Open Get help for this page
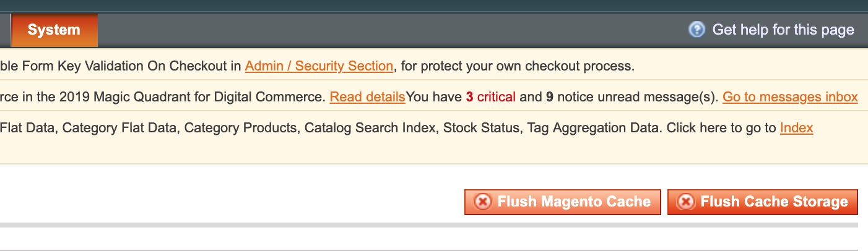The height and width of the screenshot is (251, 868). click(x=783, y=30)
